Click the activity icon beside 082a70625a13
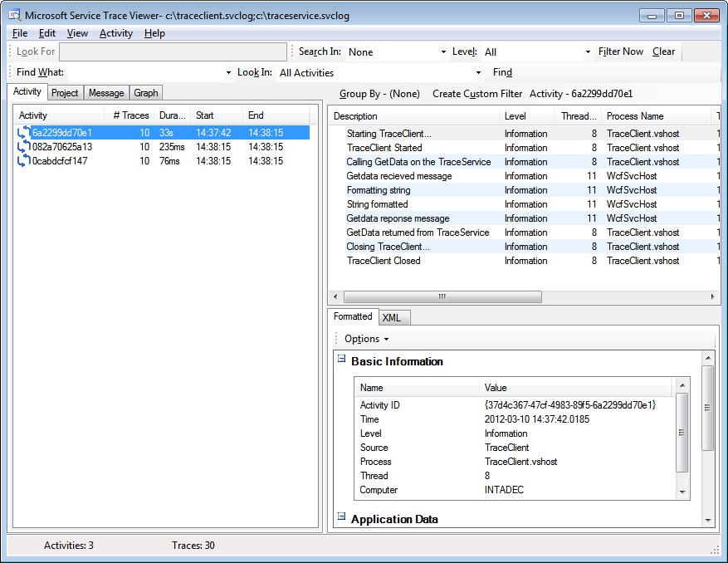This screenshot has width=728, height=563. tap(24, 147)
